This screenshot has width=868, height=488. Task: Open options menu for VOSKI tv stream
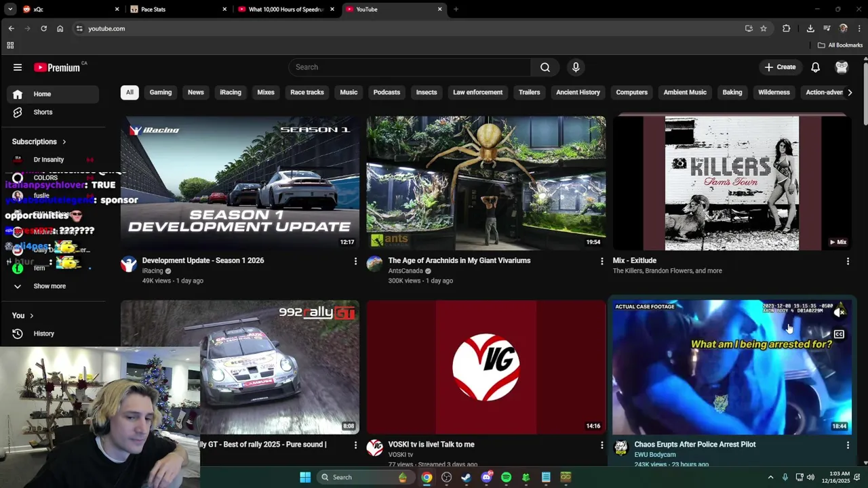click(601, 445)
